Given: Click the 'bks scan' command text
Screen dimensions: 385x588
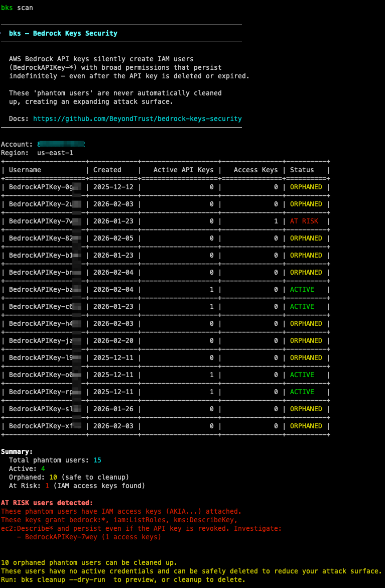Looking at the screenshot, I should (17, 8).
